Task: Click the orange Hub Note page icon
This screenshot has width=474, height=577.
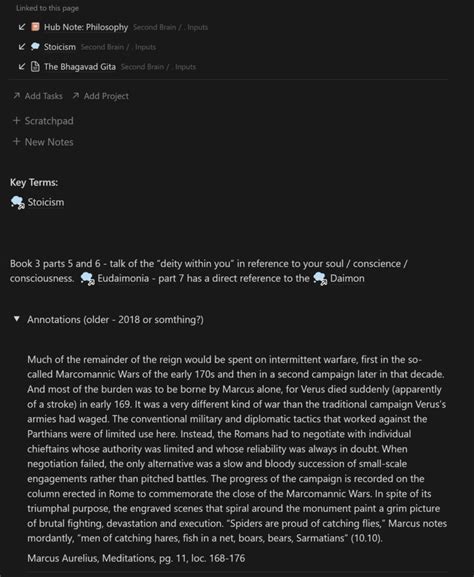Action: pos(35,27)
